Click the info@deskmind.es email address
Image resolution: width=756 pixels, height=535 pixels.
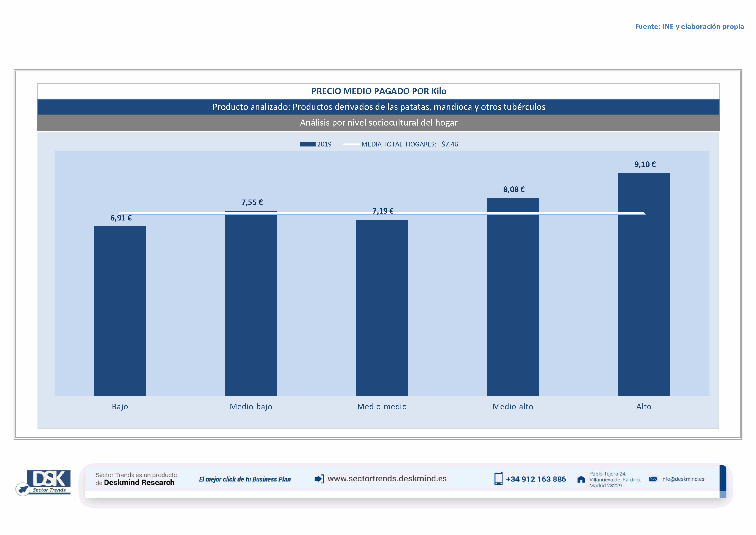[x=682, y=479]
